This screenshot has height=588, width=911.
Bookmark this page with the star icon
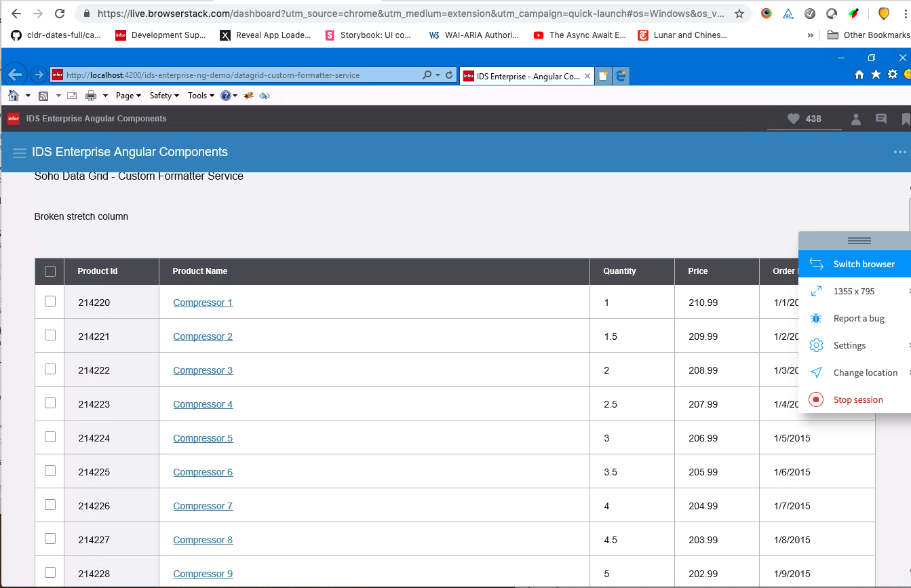pos(739,14)
